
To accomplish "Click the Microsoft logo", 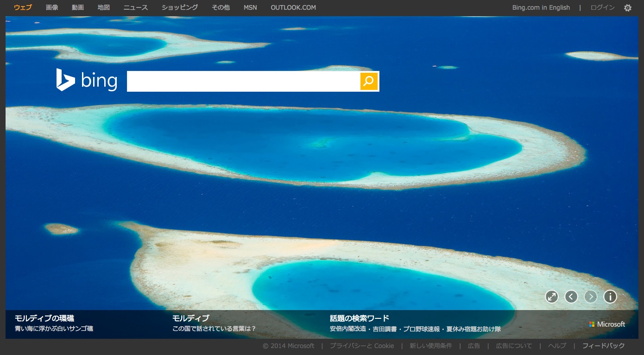I will [607, 324].
